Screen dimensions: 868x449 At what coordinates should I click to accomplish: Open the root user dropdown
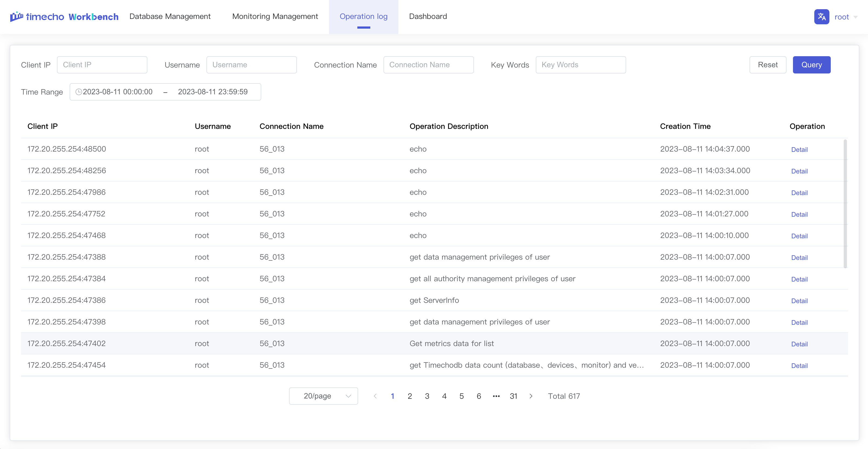846,17
